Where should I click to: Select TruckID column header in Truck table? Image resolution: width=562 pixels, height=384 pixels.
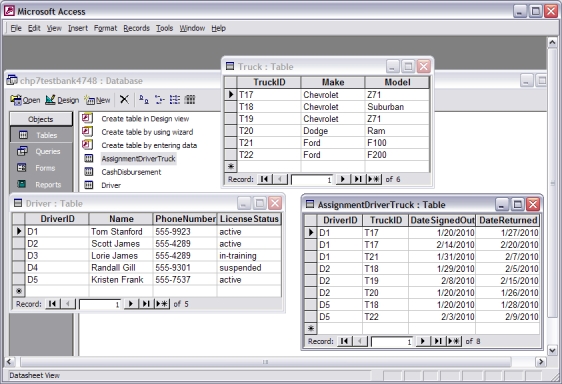(x=269, y=82)
